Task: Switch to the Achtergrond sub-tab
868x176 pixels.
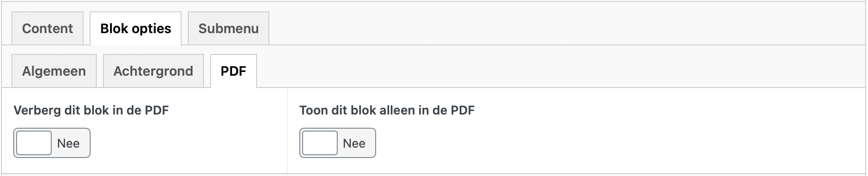Action: click(x=153, y=71)
